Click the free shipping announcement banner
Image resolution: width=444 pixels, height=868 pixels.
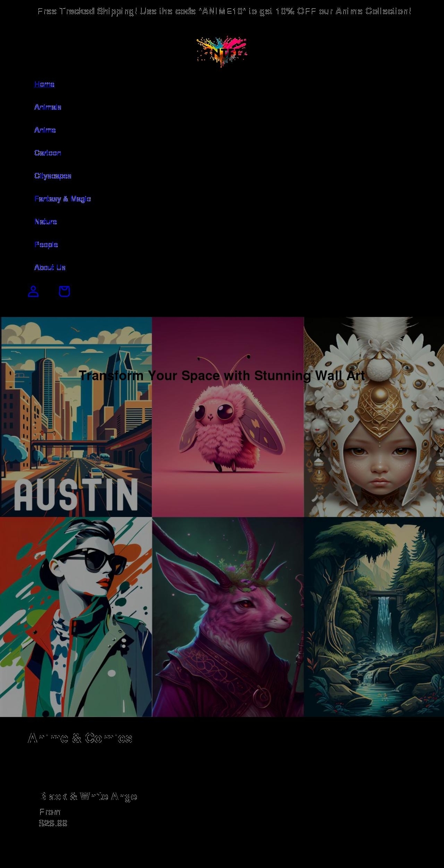pos(224,11)
